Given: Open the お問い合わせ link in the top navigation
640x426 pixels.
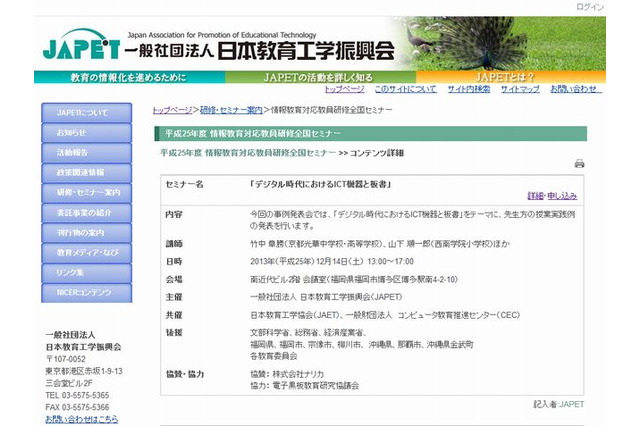Looking at the screenshot, I should 576,89.
